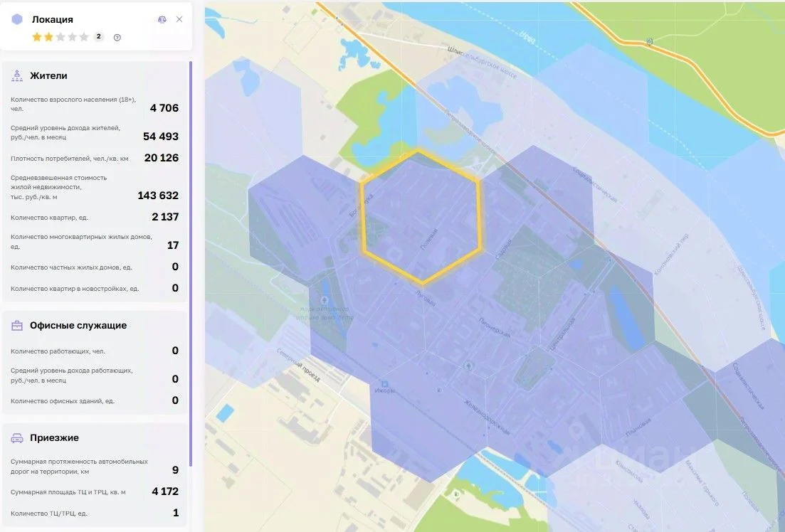This screenshot has height=532, width=785.
Task: Click the Средний уровень дохода жителей label
Action: [65, 132]
